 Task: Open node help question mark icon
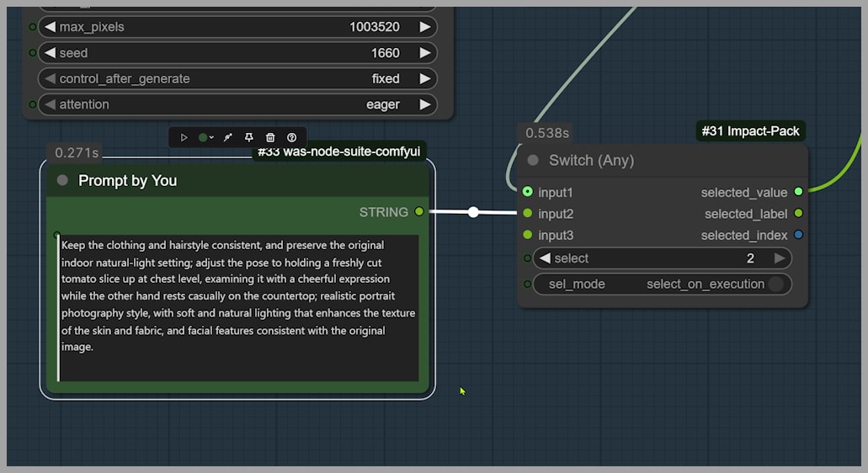pos(291,137)
